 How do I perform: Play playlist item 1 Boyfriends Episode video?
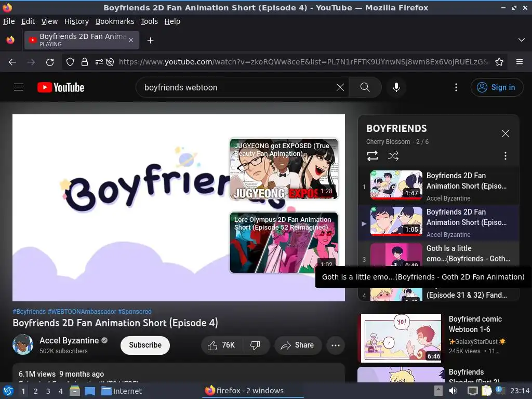click(438, 185)
